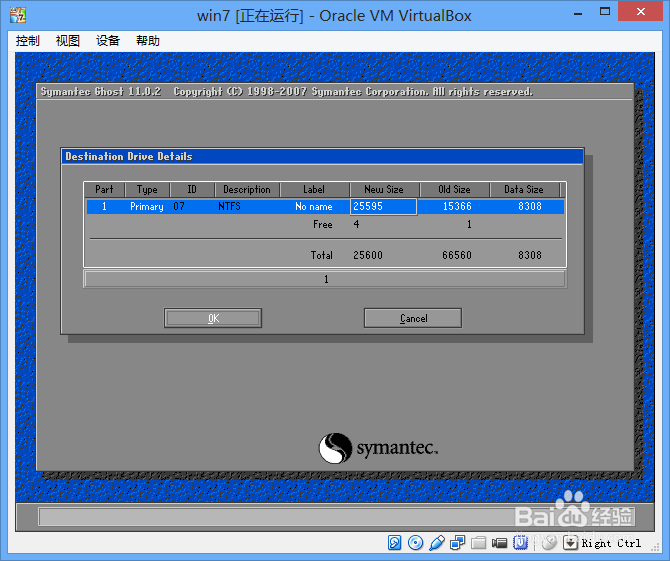Click the network adapters status icon
Image resolution: width=670 pixels, height=561 pixels.
(x=457, y=543)
